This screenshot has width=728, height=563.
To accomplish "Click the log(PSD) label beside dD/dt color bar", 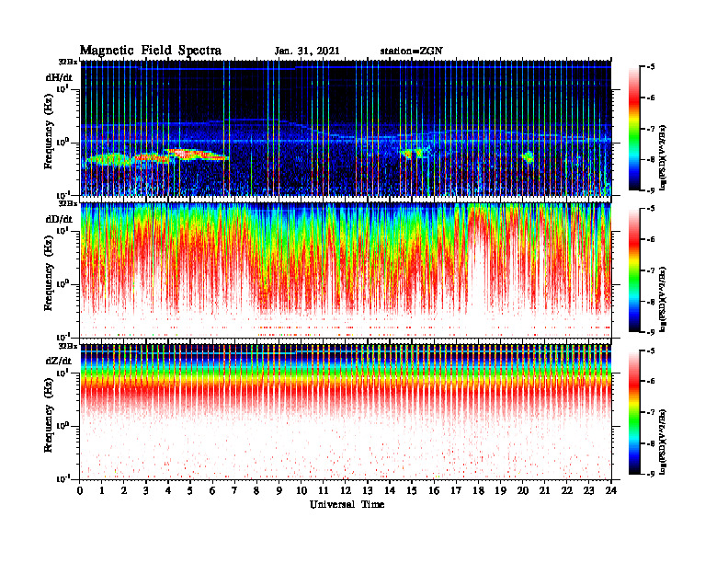I will click(665, 300).
